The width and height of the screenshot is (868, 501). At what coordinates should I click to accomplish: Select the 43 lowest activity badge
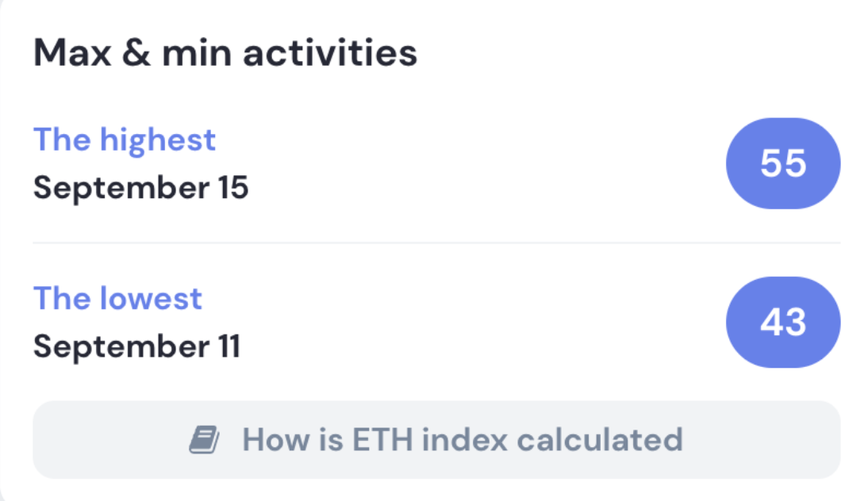click(x=783, y=322)
